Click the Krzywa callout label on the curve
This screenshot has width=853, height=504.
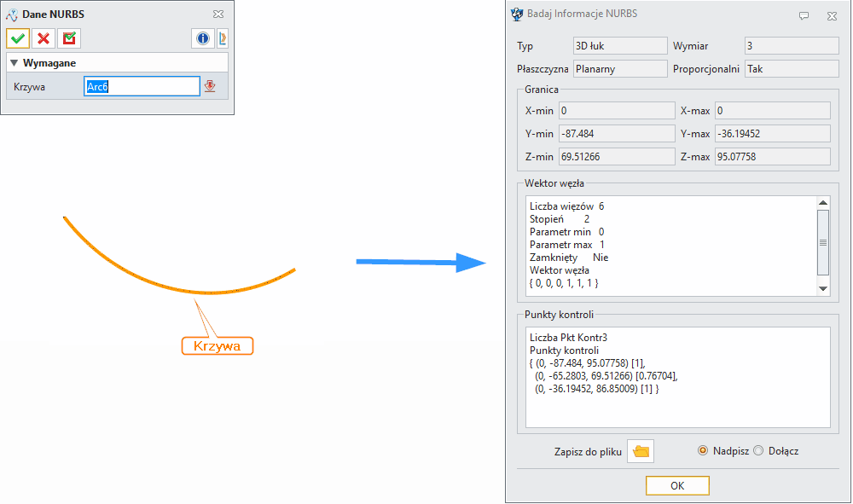[x=217, y=345]
